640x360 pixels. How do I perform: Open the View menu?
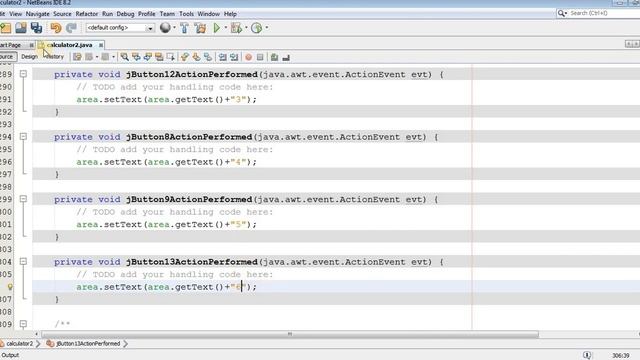pyautogui.click(x=16, y=13)
